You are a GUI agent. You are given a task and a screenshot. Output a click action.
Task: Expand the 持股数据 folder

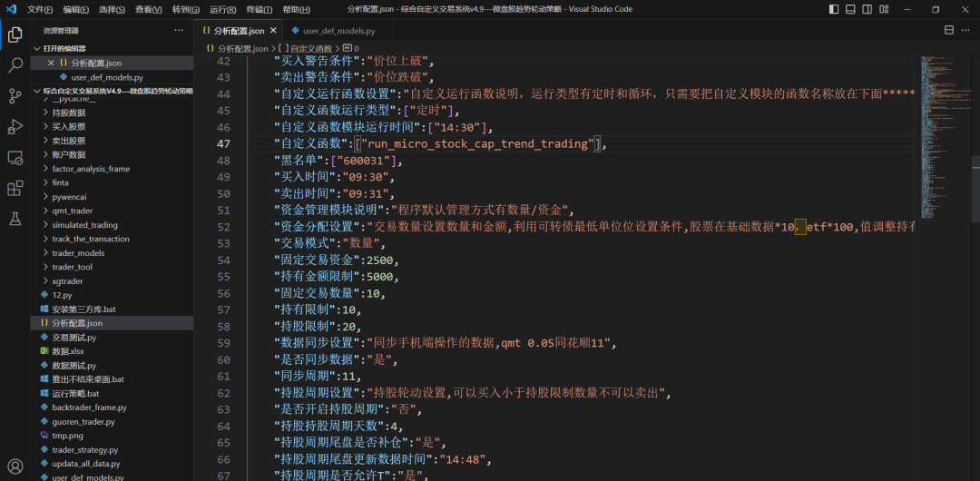click(113, 113)
